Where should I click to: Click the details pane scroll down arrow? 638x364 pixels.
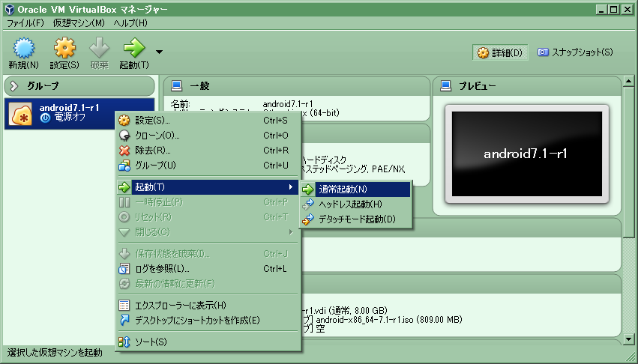(628, 339)
